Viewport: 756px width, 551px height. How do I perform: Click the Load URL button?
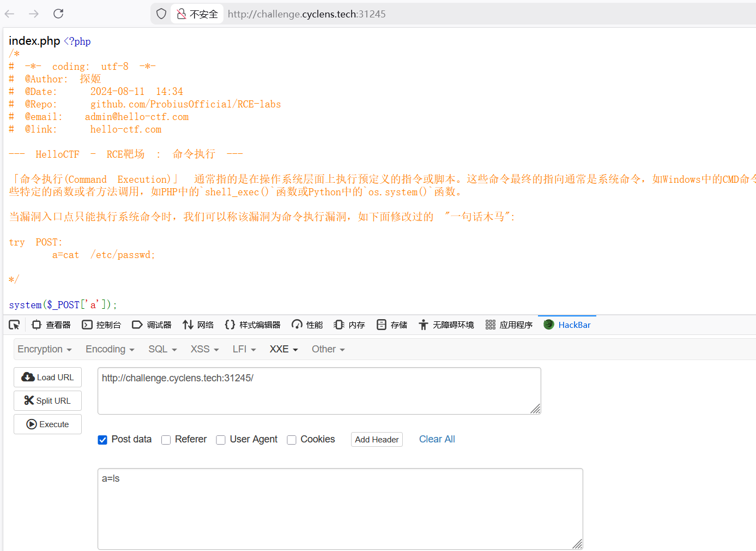pos(47,378)
